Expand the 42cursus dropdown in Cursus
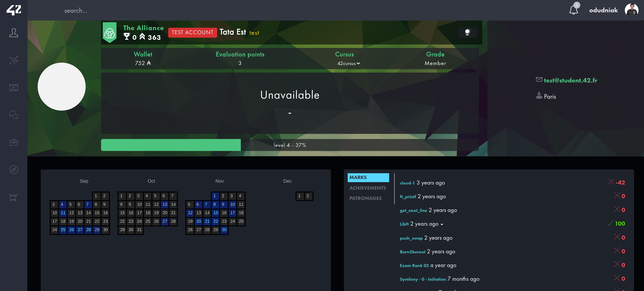 348,63
